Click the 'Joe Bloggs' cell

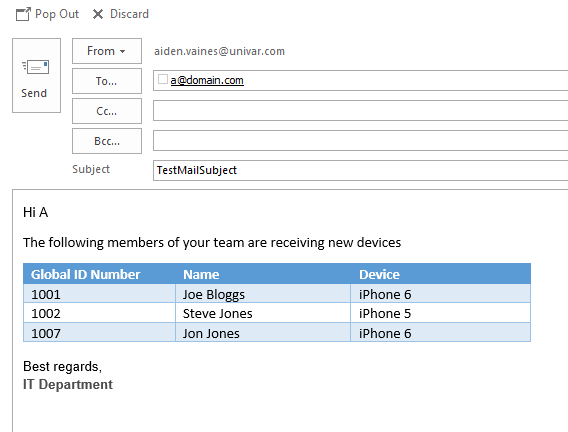263,294
